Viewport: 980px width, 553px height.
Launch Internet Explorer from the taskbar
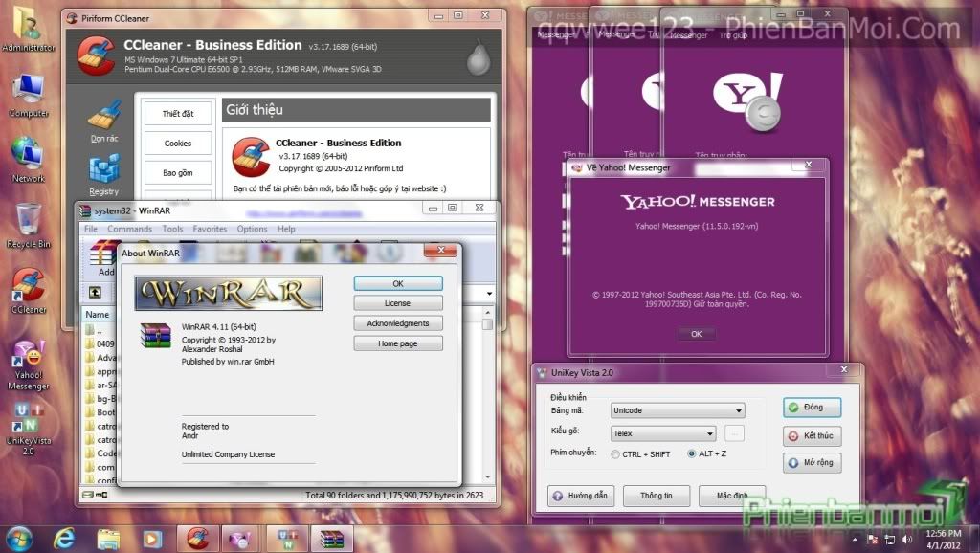[64, 539]
